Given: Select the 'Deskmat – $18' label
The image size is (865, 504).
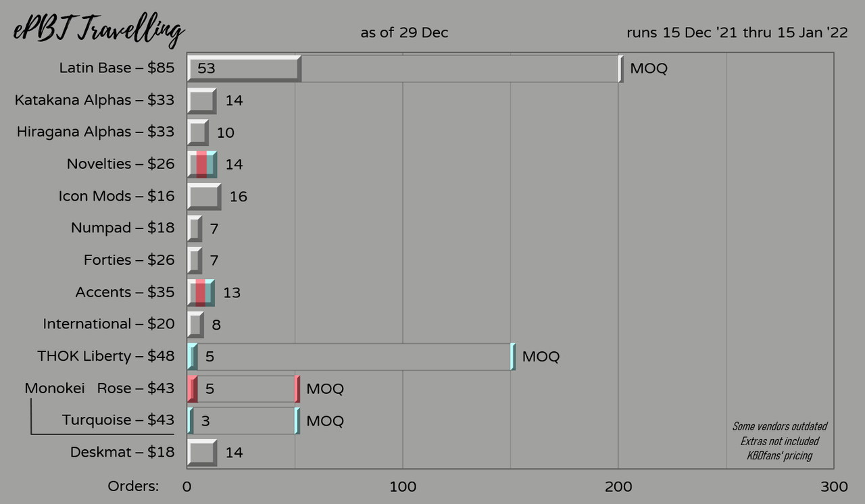Looking at the screenshot, I should pos(122,452).
